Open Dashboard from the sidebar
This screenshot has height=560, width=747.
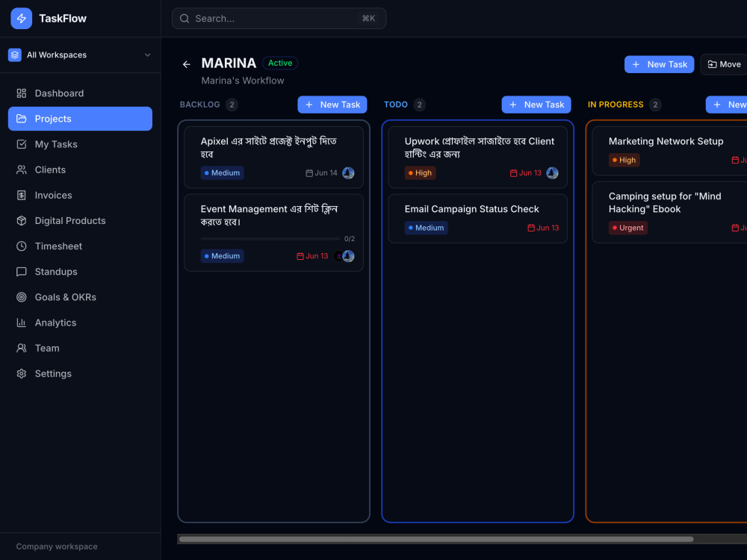80,93
